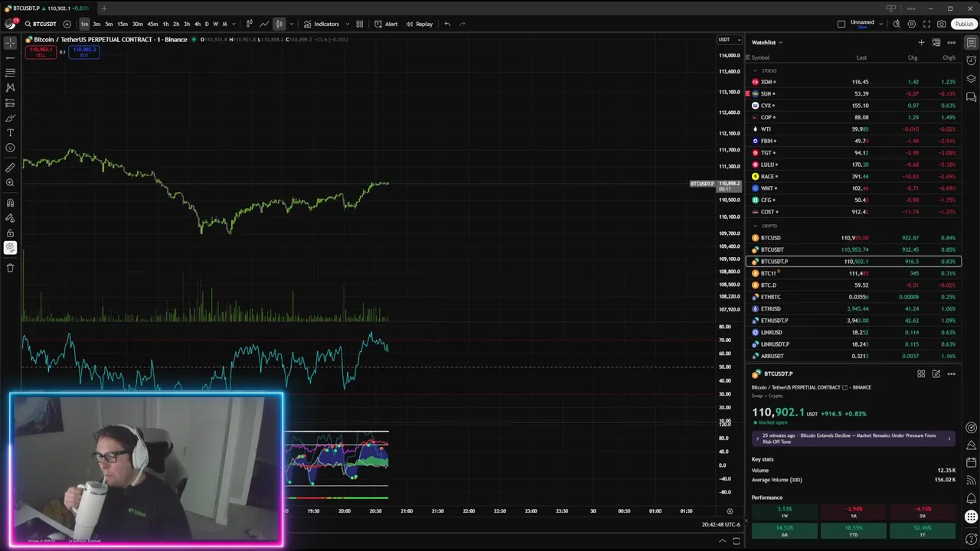The image size is (980, 551).
Task: Take a chart snapshot with camera icon
Action: (x=942, y=24)
